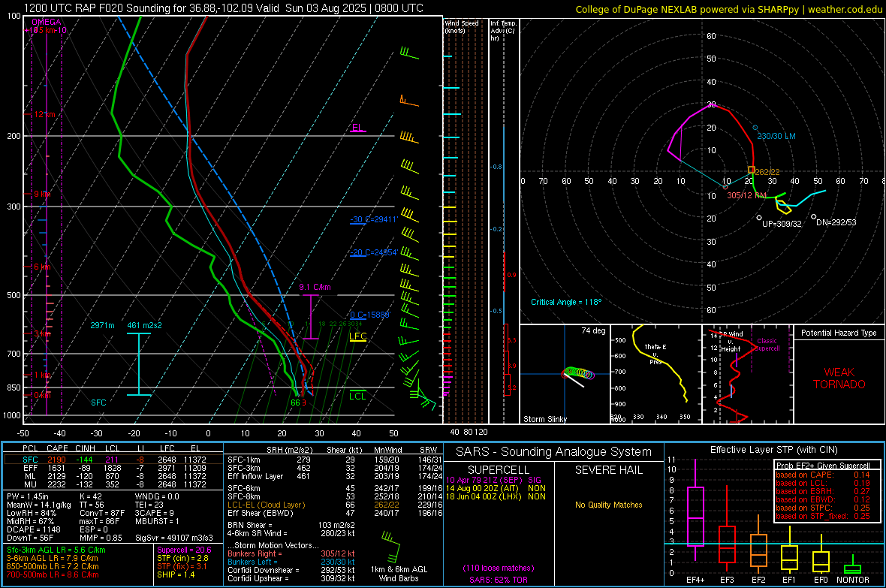
Task: Click the 0 C=15889' freezing level label
Action: point(370,315)
